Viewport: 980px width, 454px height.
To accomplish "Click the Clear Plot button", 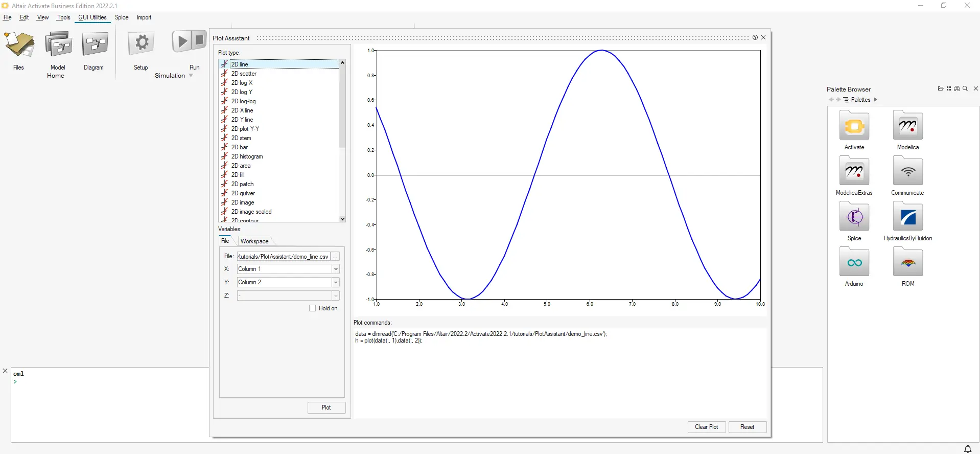I will point(707,427).
